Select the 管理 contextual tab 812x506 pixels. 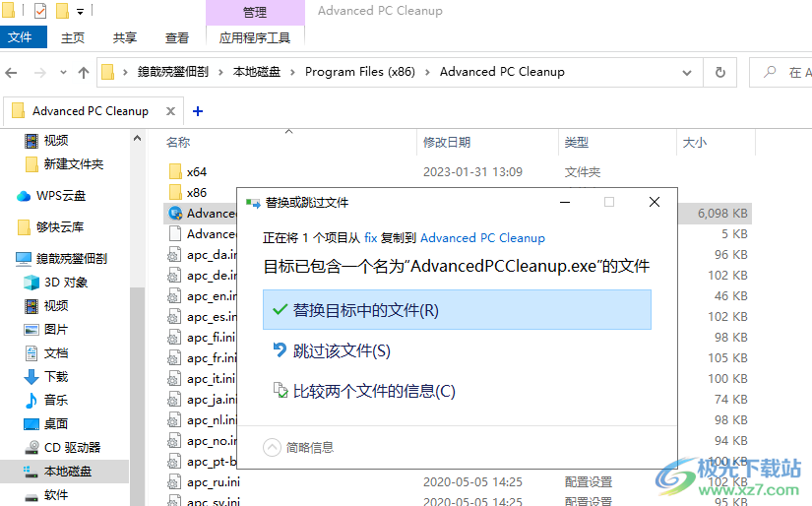255,13
